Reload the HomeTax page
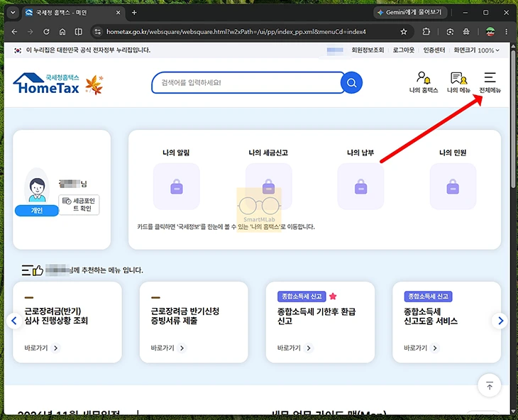Viewport: 518px width, 420px height. 46,32
